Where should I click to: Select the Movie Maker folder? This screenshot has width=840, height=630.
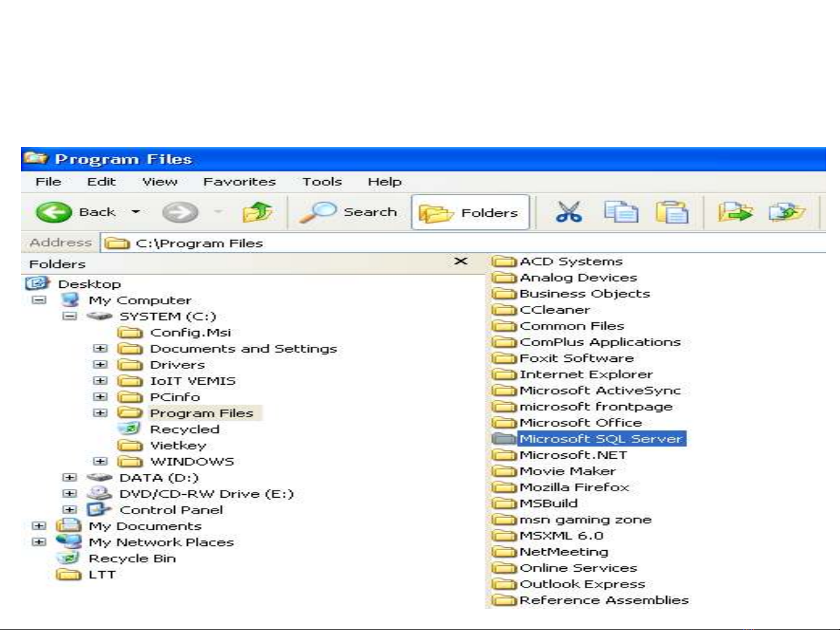click(567, 471)
